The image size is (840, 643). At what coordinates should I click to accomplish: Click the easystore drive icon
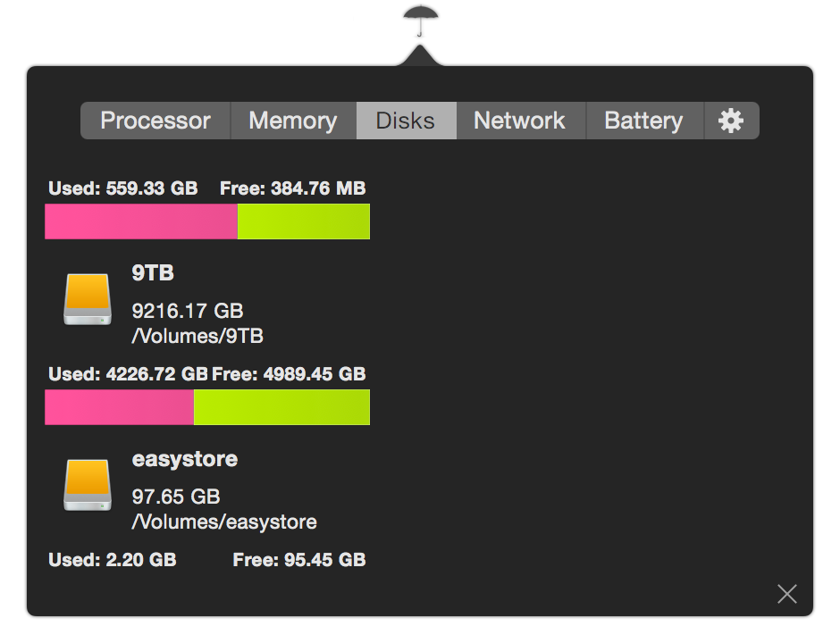[x=88, y=485]
